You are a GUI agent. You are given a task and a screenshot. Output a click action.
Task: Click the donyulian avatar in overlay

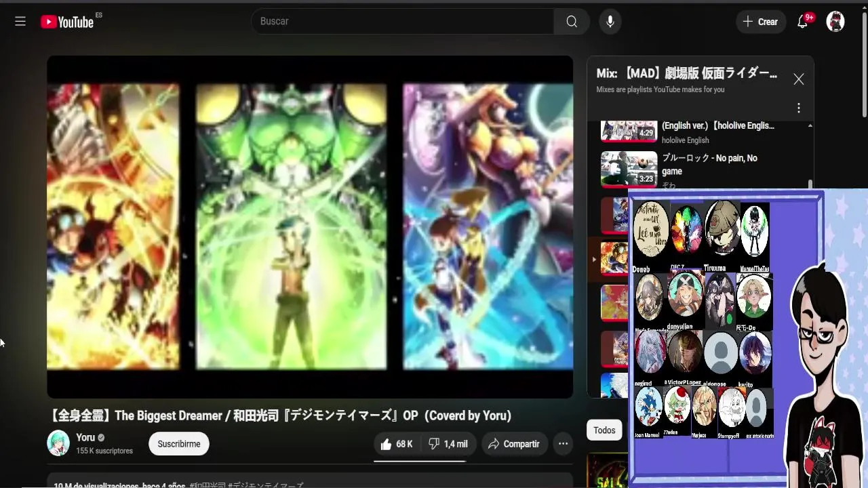[x=685, y=294]
